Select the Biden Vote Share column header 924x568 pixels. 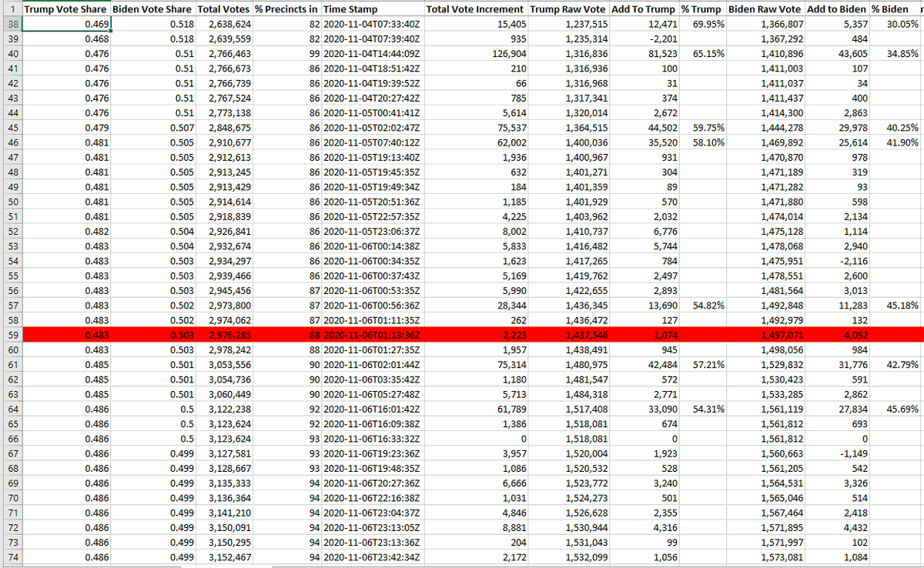(152, 10)
